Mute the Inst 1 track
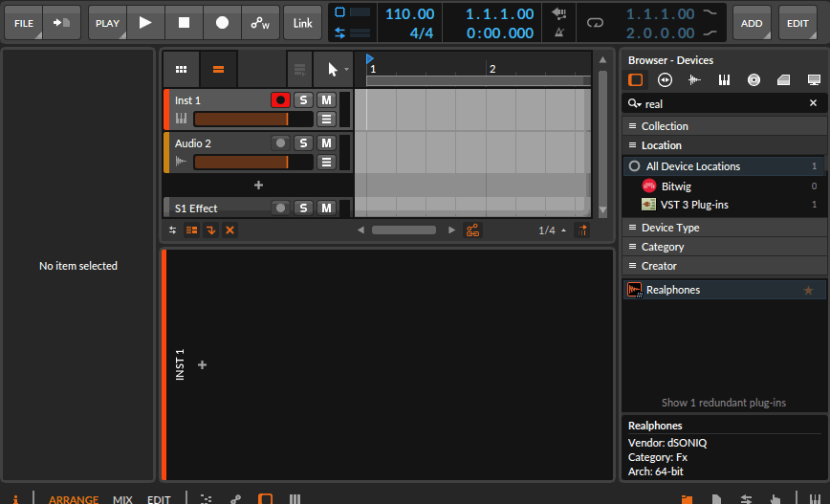The width and height of the screenshot is (830, 504). tap(327, 100)
